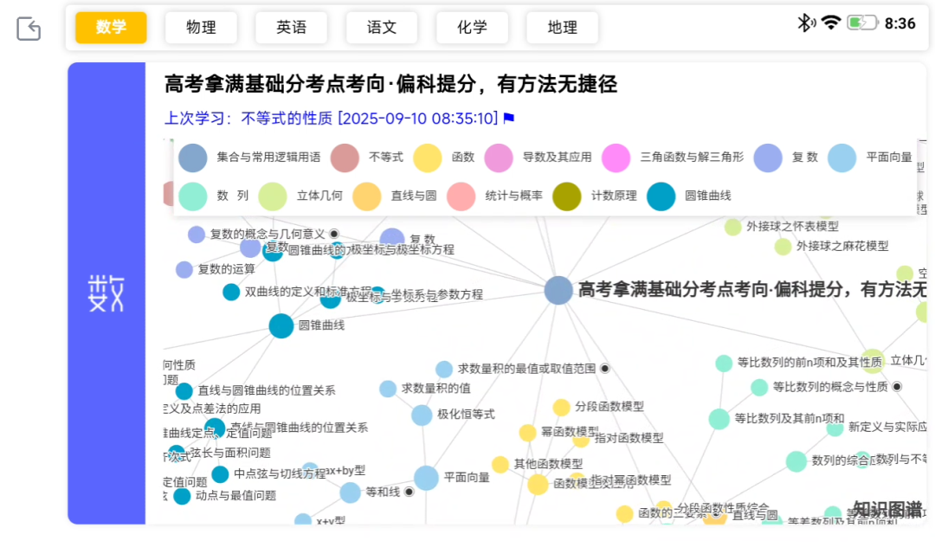Image resolution: width=935 pixels, height=560 pixels.
Task: Click the mint 数列 legend swatch
Action: tap(192, 196)
